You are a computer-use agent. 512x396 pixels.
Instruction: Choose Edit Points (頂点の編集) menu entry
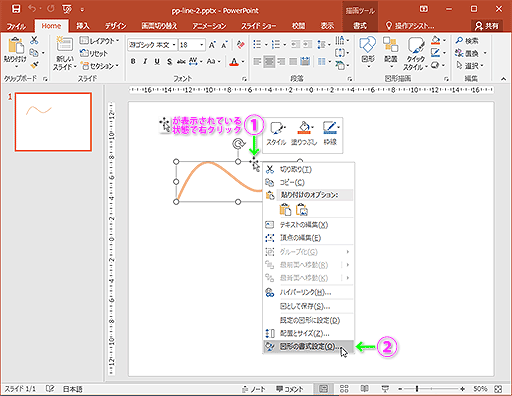308,238
